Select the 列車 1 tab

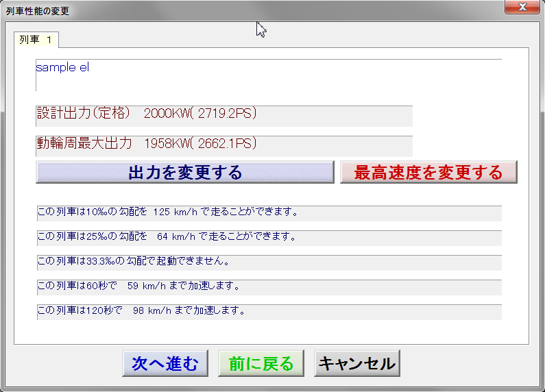pyautogui.click(x=36, y=40)
